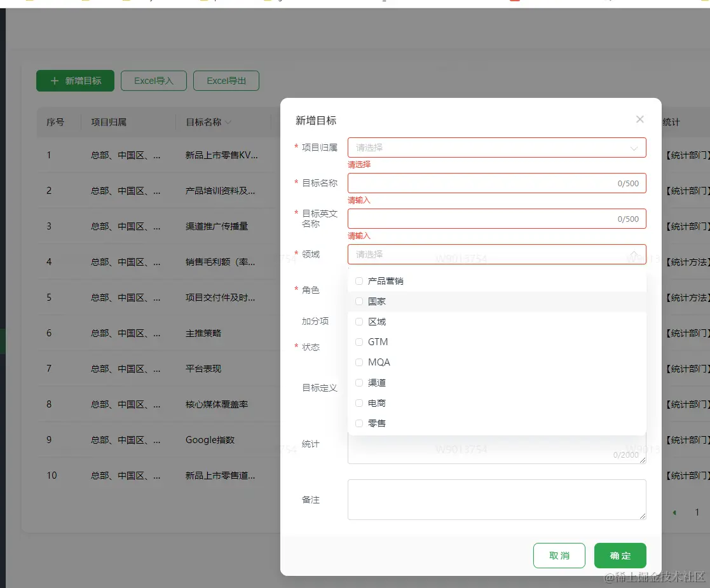Click the 总部、中国区 cell in row 10

125,475
